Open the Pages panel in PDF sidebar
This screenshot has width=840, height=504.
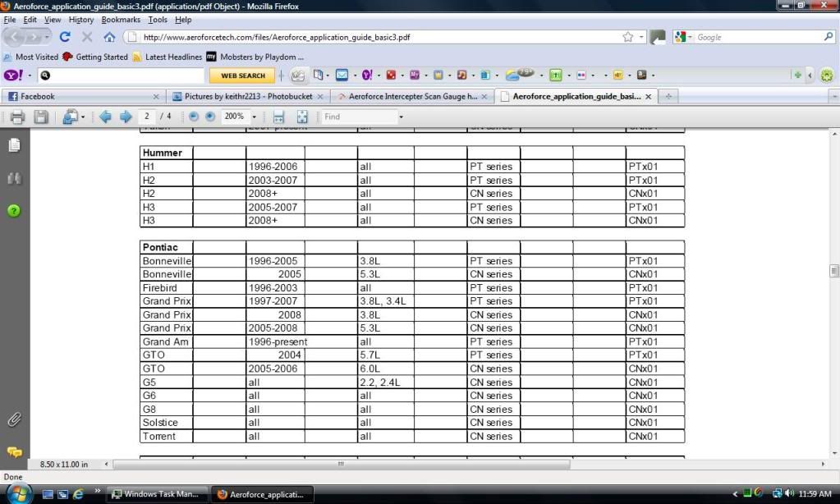coord(15,145)
